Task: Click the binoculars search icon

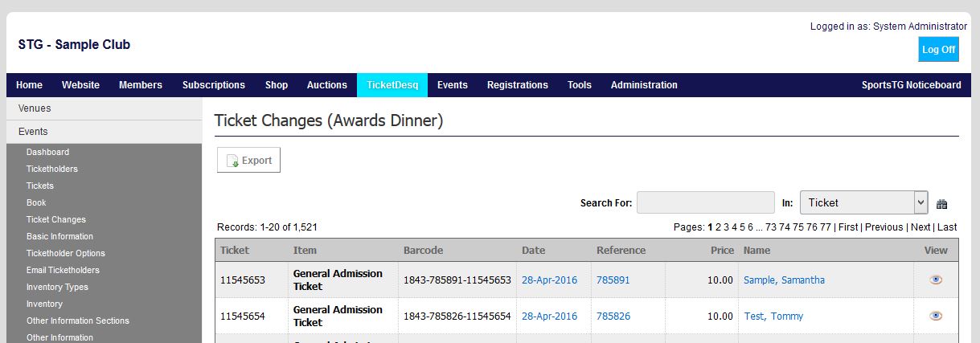Action: 942,204
